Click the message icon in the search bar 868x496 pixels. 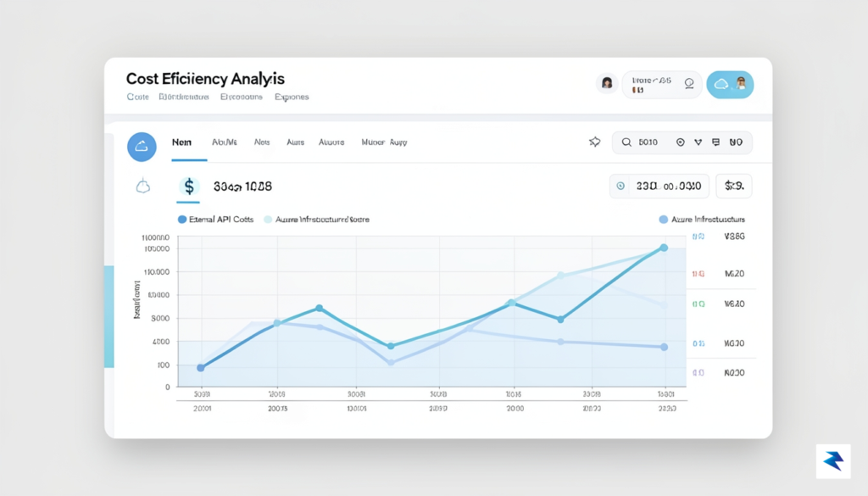point(715,142)
